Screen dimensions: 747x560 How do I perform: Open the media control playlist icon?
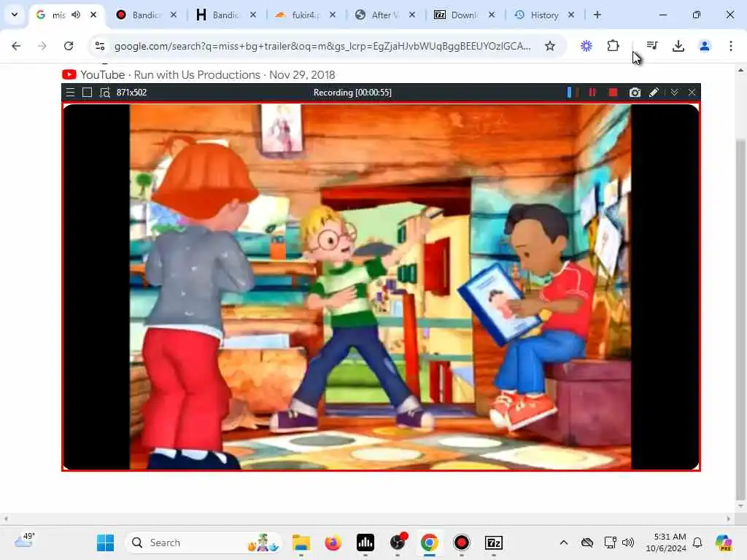click(651, 46)
